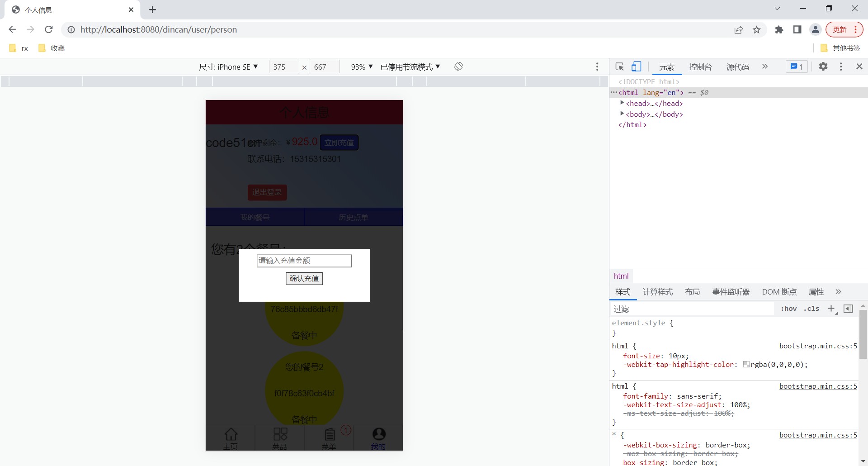Reload the page
The width and height of the screenshot is (868, 466).
coord(49,29)
